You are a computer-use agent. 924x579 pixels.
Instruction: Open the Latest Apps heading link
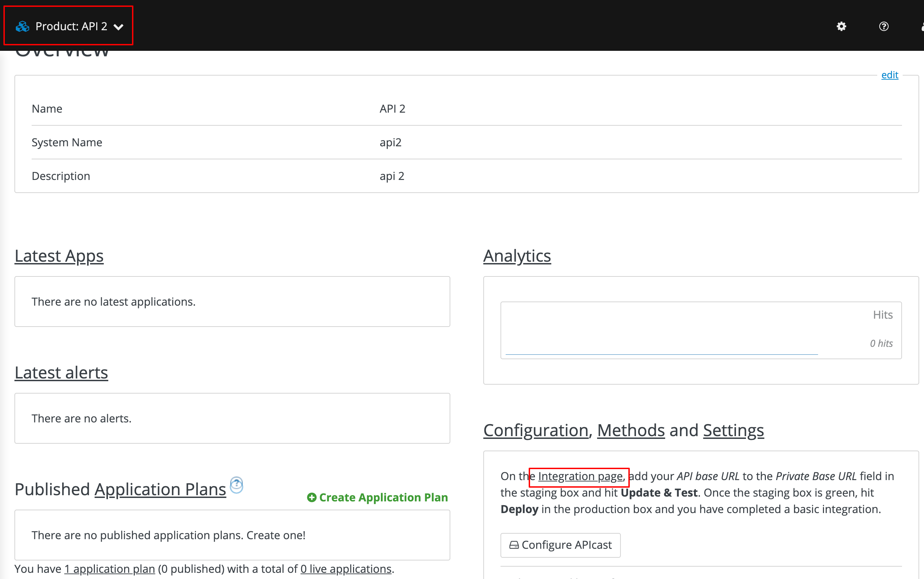coord(59,256)
